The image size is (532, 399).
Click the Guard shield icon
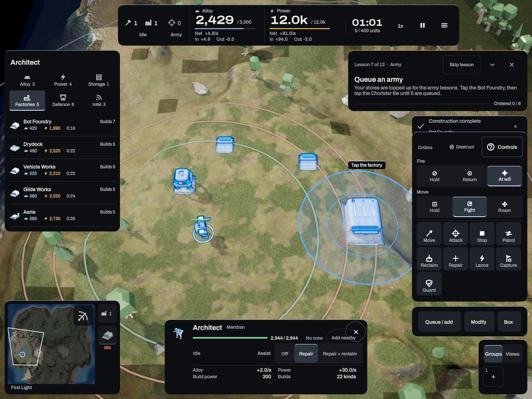tap(429, 284)
